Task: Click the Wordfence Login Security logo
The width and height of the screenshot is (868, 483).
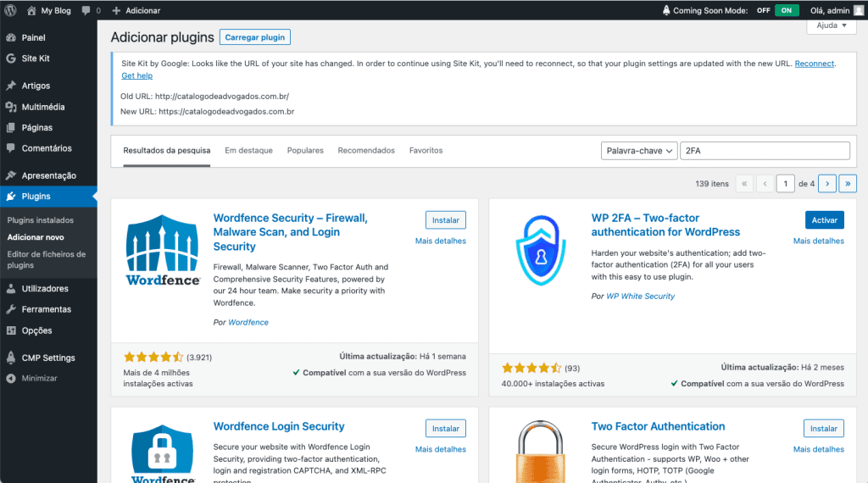Action: pyautogui.click(x=163, y=452)
